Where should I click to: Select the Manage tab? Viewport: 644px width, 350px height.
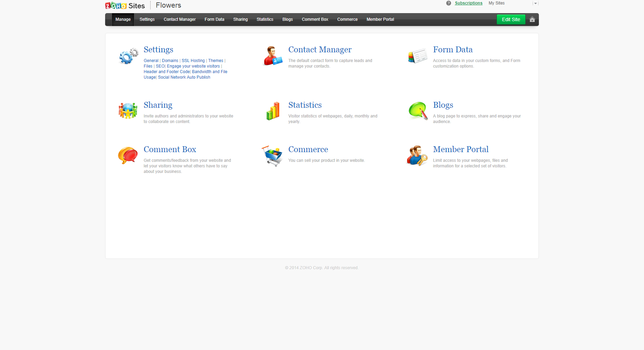(123, 19)
